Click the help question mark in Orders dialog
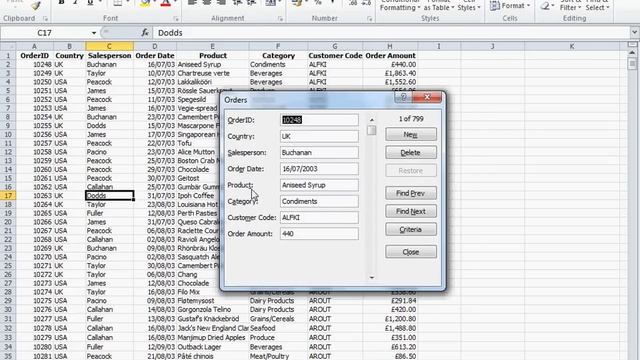The image size is (640, 360). point(403,97)
